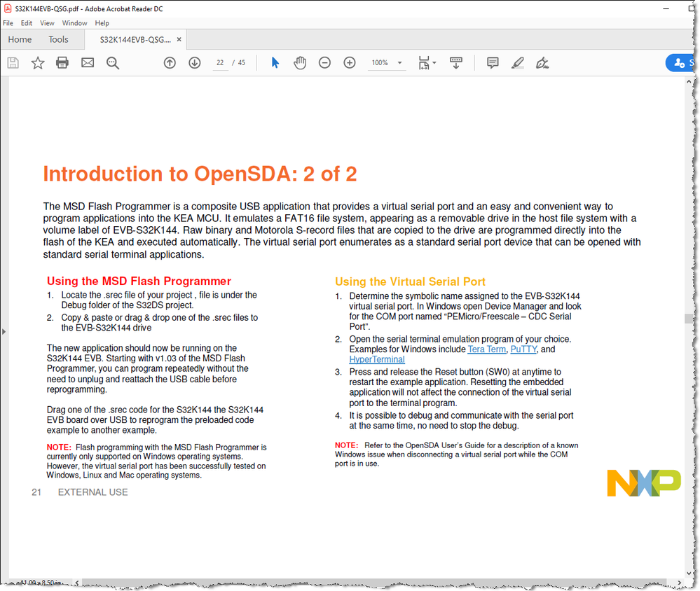Select the arrow Selection tool
The image size is (700, 591).
tap(275, 63)
